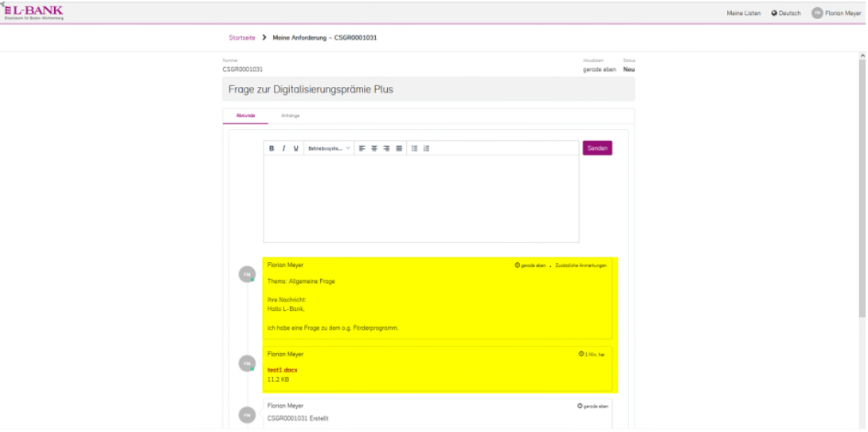868x432 pixels.
Task: Toggle italic formatting in the editor
Action: pyautogui.click(x=284, y=148)
